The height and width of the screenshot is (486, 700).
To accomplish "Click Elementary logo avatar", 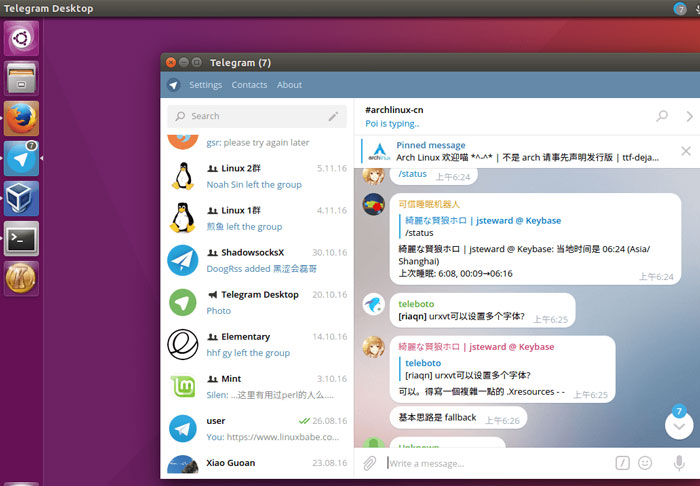I will point(183,345).
